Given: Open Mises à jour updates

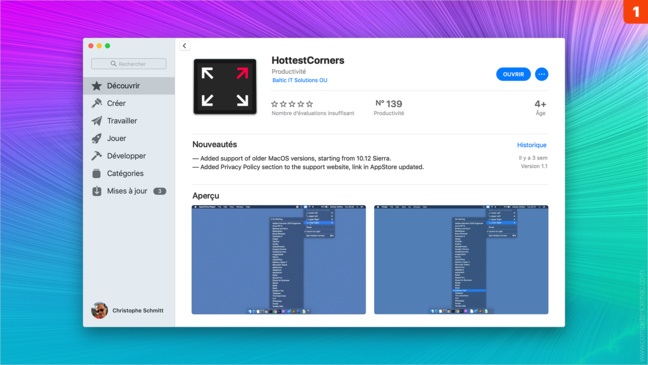Looking at the screenshot, I should point(129,191).
